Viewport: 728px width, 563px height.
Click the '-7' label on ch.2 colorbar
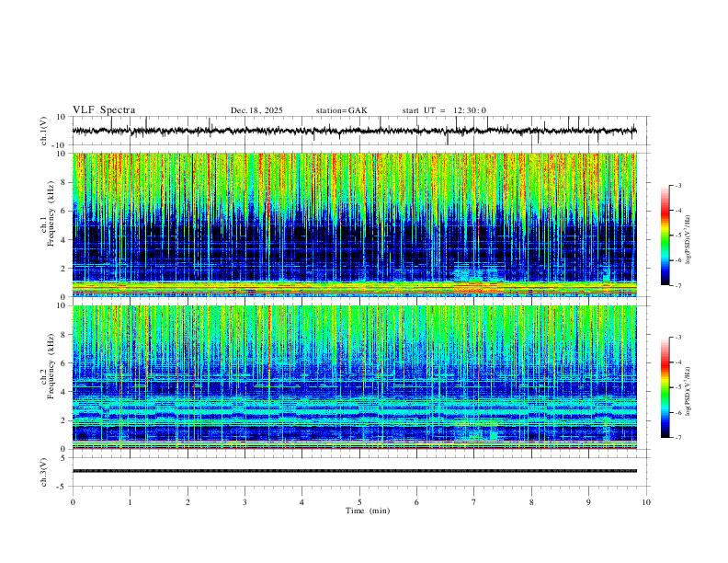(678, 438)
